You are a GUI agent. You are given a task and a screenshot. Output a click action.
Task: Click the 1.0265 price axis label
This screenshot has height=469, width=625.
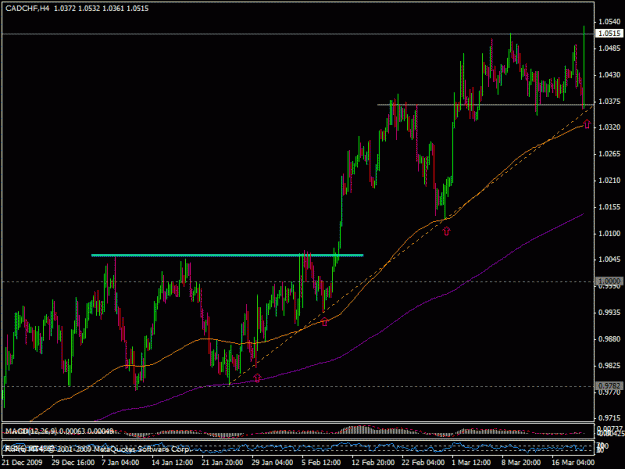tap(609, 154)
